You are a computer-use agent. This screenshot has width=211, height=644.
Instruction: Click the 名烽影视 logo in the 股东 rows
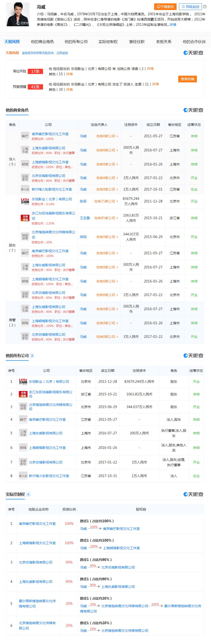[x=25, y=295]
